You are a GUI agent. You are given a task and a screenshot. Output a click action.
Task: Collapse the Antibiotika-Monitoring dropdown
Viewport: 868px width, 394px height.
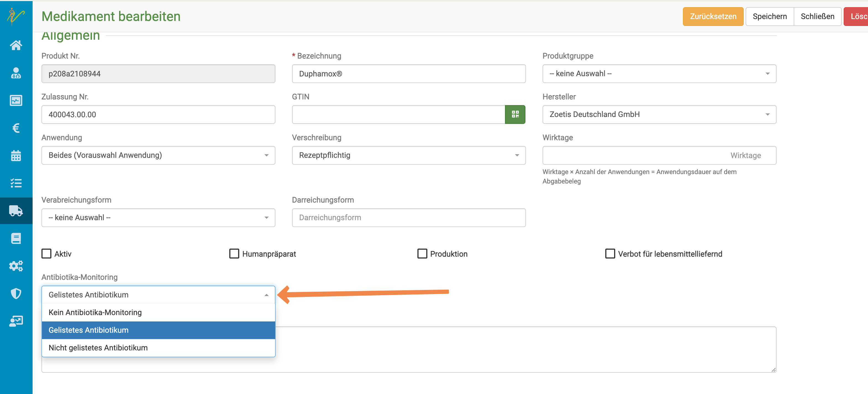pos(158,295)
